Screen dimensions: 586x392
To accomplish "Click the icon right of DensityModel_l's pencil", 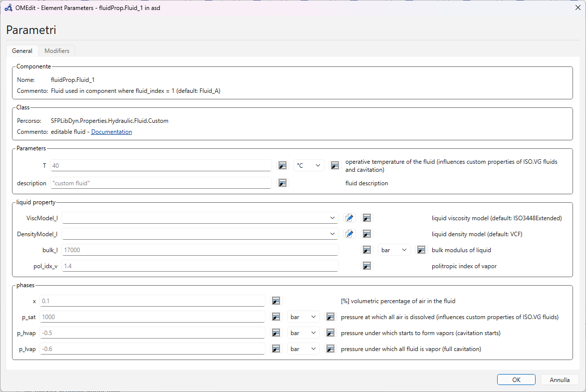I will [x=367, y=234].
